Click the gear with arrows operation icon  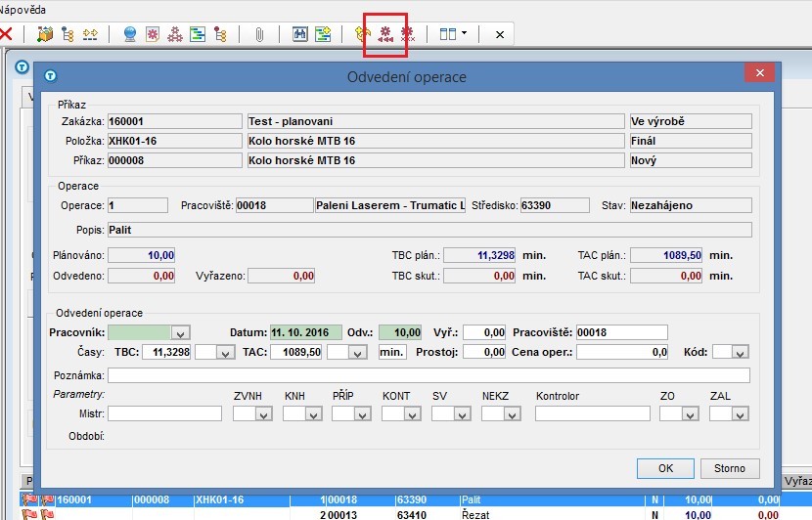[384, 34]
